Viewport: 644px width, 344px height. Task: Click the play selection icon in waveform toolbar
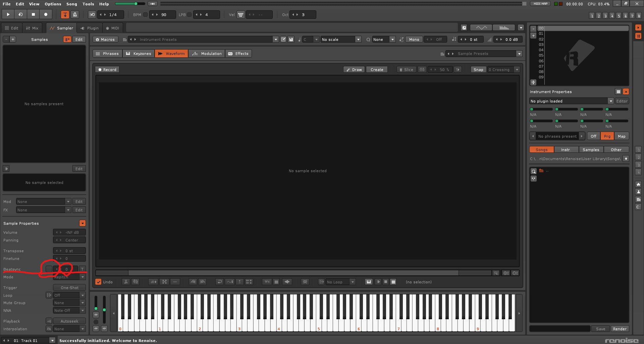tap(378, 282)
